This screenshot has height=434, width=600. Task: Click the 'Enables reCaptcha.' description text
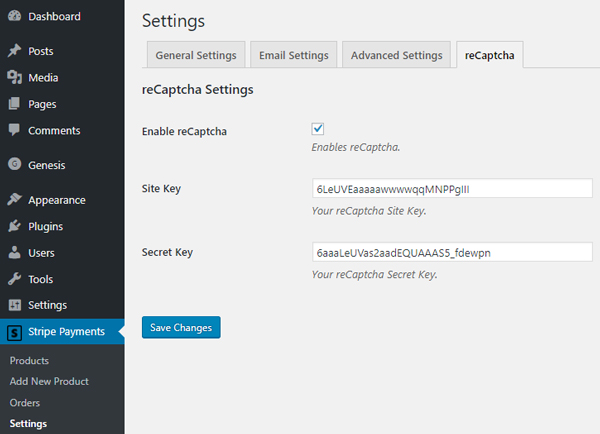(x=355, y=147)
